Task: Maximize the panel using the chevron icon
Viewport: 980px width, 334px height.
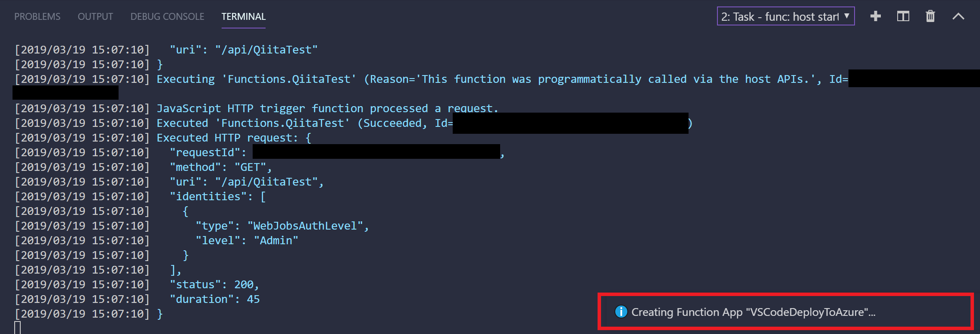Action: (x=958, y=16)
